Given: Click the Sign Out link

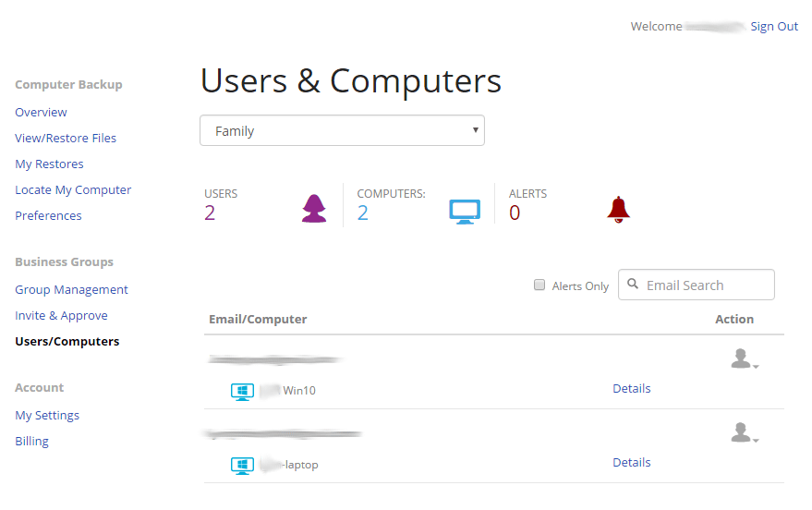Looking at the screenshot, I should pos(774,27).
